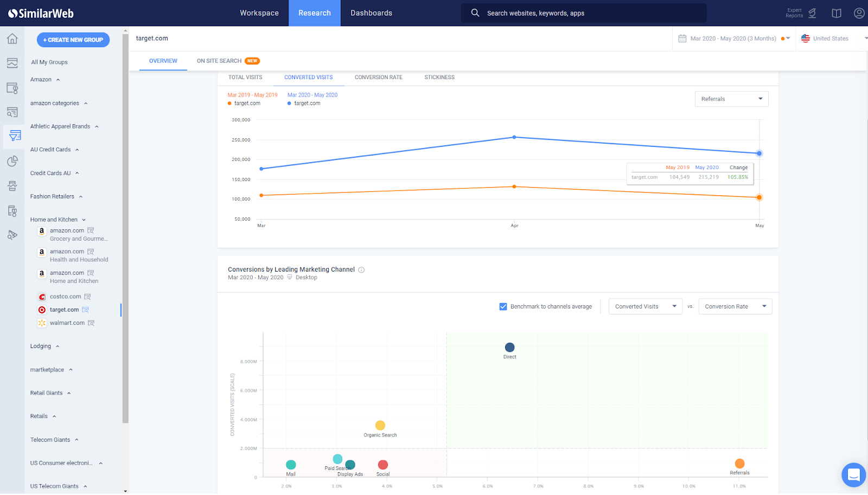The image size is (868, 495).
Task: Click the costco.com favicon in list
Action: [42, 297]
